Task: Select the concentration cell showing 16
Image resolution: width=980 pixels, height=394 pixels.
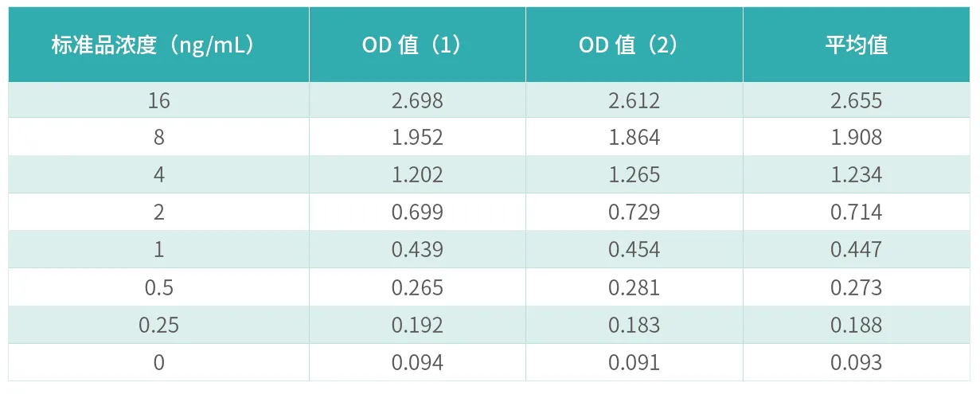Action: (159, 101)
